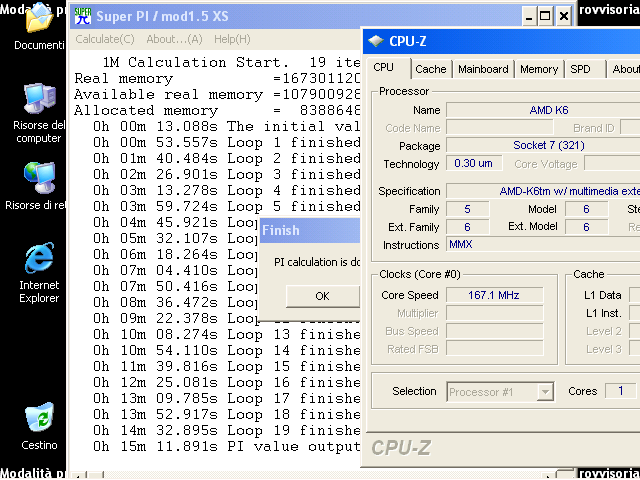This screenshot has width=640, height=480.
Task: Click the Finish dialog title bar
Action: coord(310,231)
